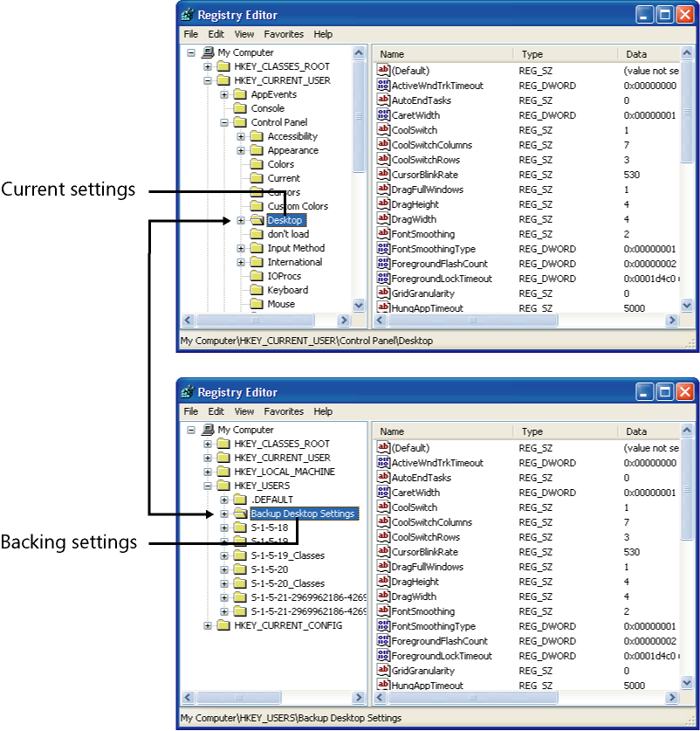Open the Favorites menu in top window

(x=284, y=34)
